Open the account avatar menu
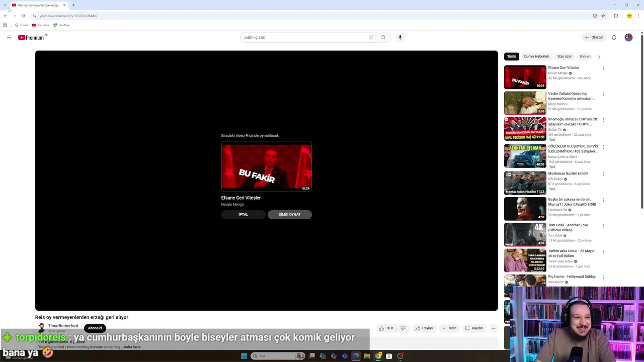 point(628,37)
